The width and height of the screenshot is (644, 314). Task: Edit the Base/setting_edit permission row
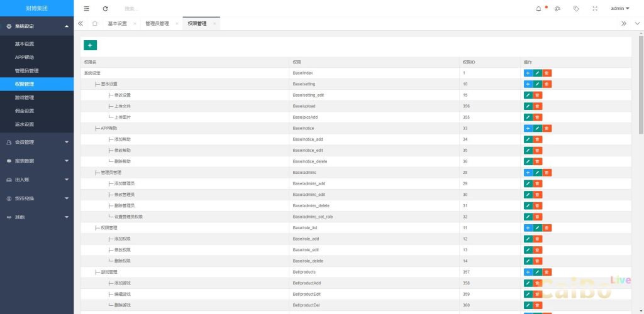coord(528,95)
